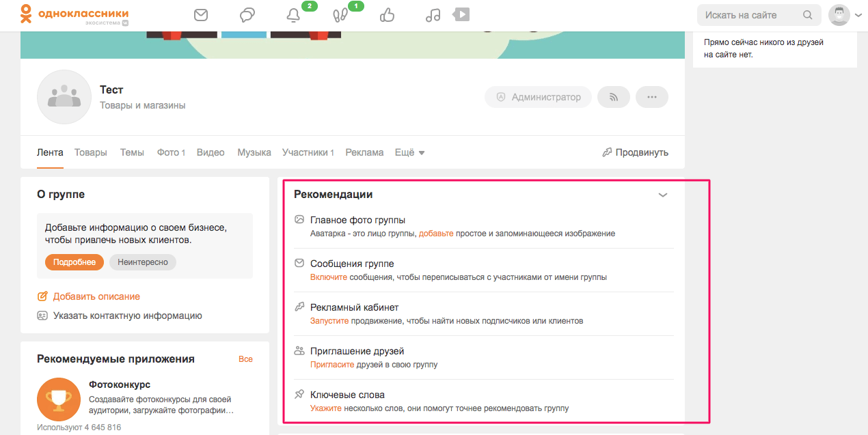The height and width of the screenshot is (435, 868).
Task: Open the video play icon
Action: pyautogui.click(x=461, y=14)
